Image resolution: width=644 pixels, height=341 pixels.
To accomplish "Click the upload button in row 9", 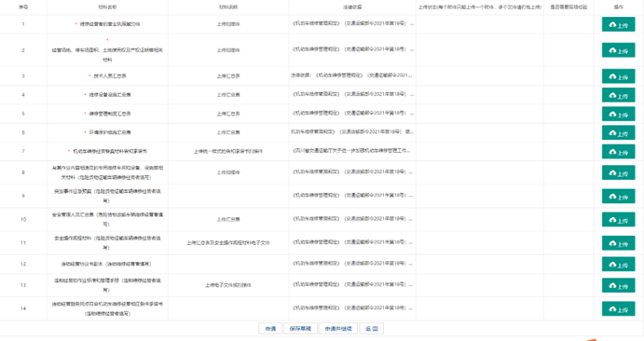I will pos(618,197).
